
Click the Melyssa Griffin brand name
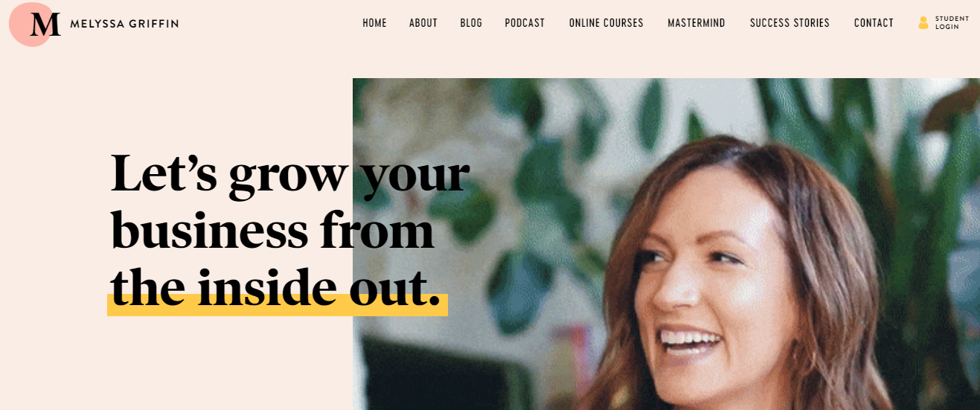point(124,24)
